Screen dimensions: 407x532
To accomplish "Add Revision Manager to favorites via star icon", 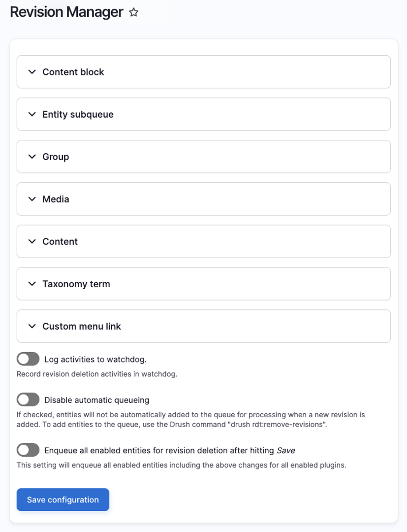I will (134, 12).
